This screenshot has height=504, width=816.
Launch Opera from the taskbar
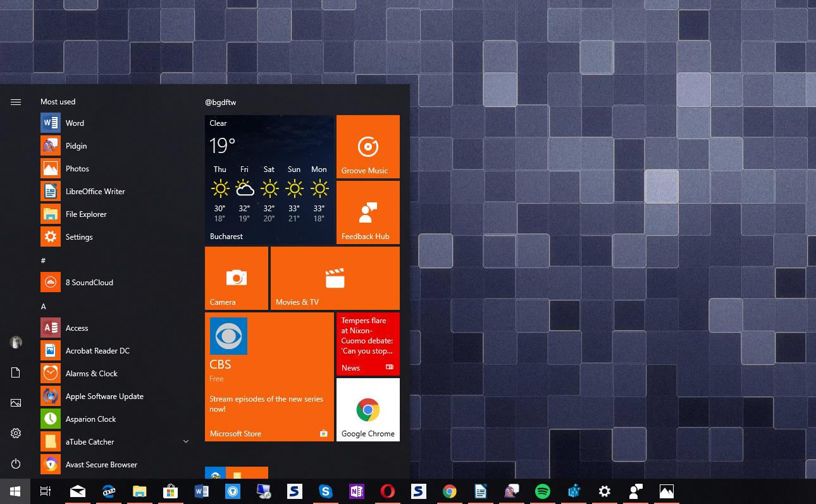click(388, 491)
